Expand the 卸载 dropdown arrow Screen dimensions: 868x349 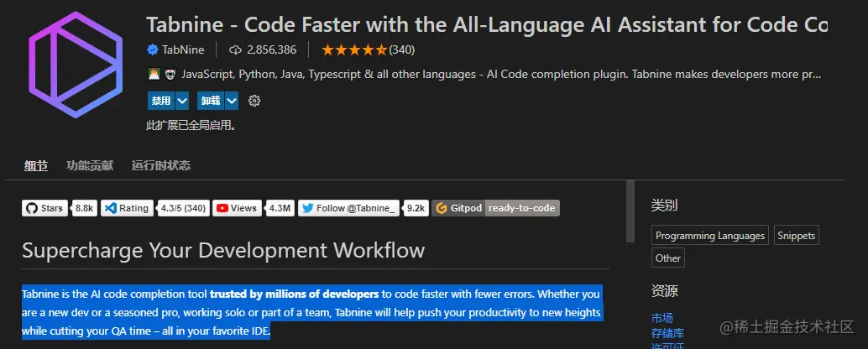(x=232, y=101)
